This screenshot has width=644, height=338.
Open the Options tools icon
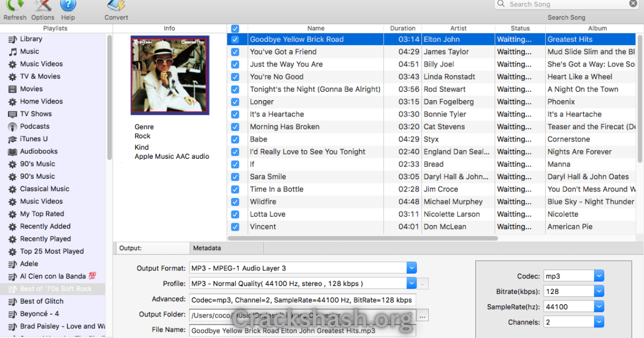click(x=42, y=5)
